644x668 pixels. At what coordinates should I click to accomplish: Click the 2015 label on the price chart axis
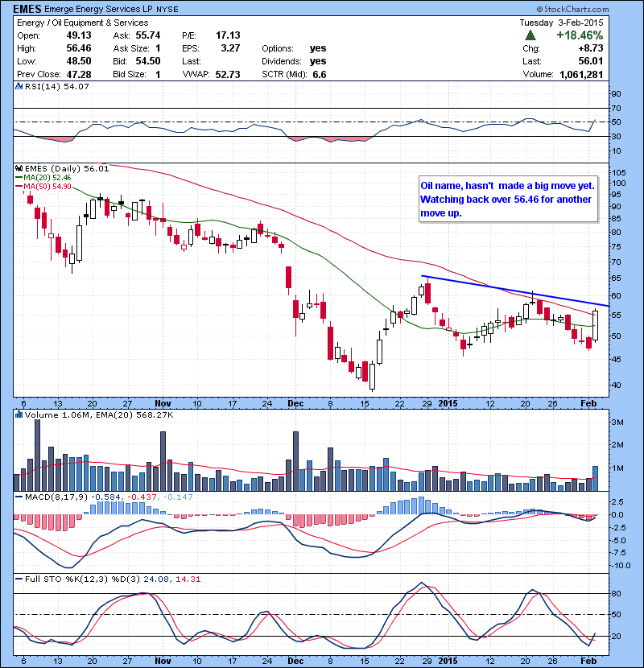click(448, 403)
